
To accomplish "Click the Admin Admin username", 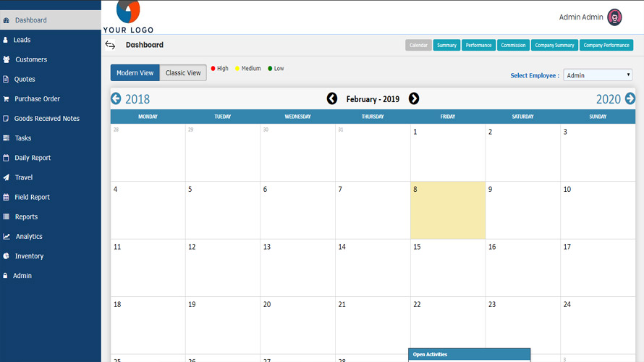I will (x=581, y=17).
